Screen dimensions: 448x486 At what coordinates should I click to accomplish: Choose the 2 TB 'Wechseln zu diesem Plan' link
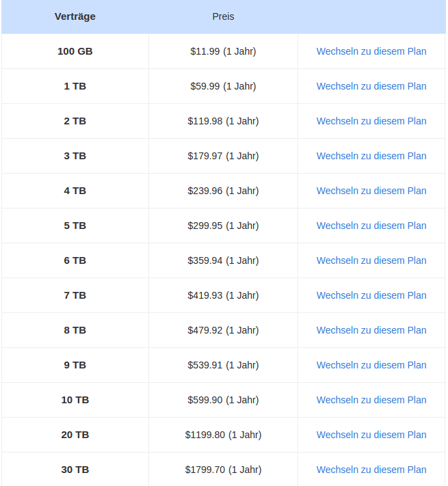[371, 121]
